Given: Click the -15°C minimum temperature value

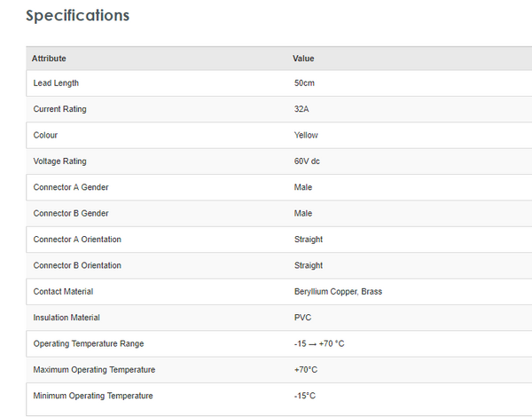Looking at the screenshot, I should (305, 396).
